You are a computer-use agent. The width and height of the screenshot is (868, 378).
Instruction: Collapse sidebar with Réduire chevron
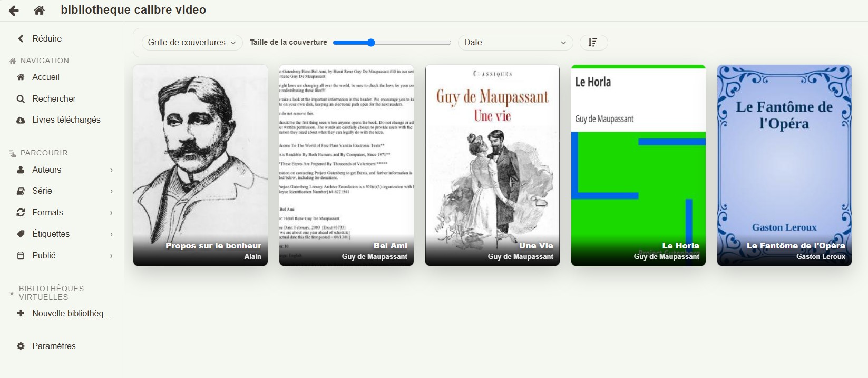pos(21,38)
